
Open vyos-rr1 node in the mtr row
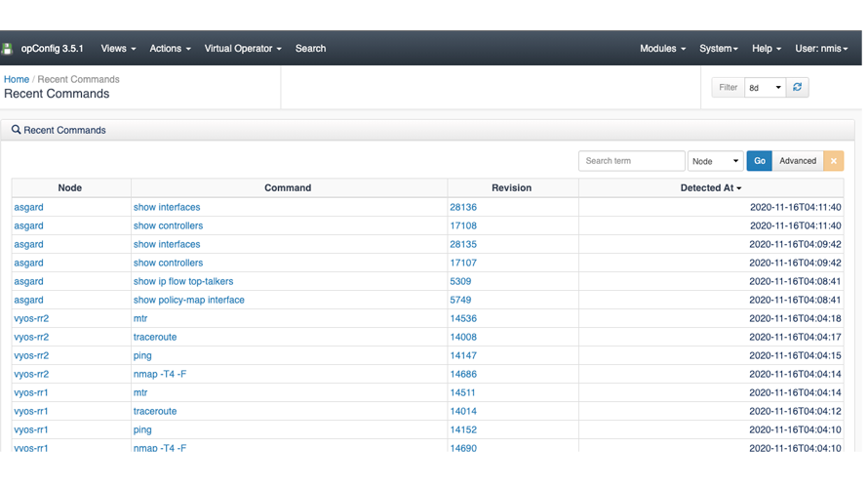[31, 392]
